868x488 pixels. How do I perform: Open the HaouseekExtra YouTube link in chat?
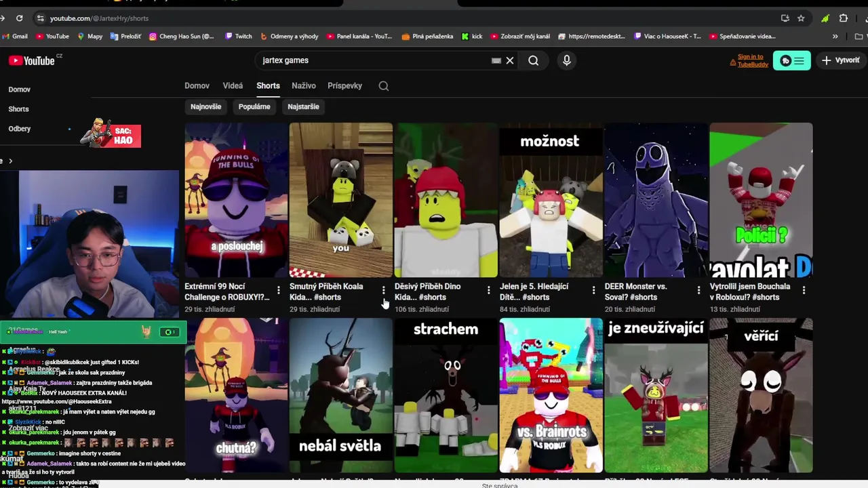tap(57, 401)
